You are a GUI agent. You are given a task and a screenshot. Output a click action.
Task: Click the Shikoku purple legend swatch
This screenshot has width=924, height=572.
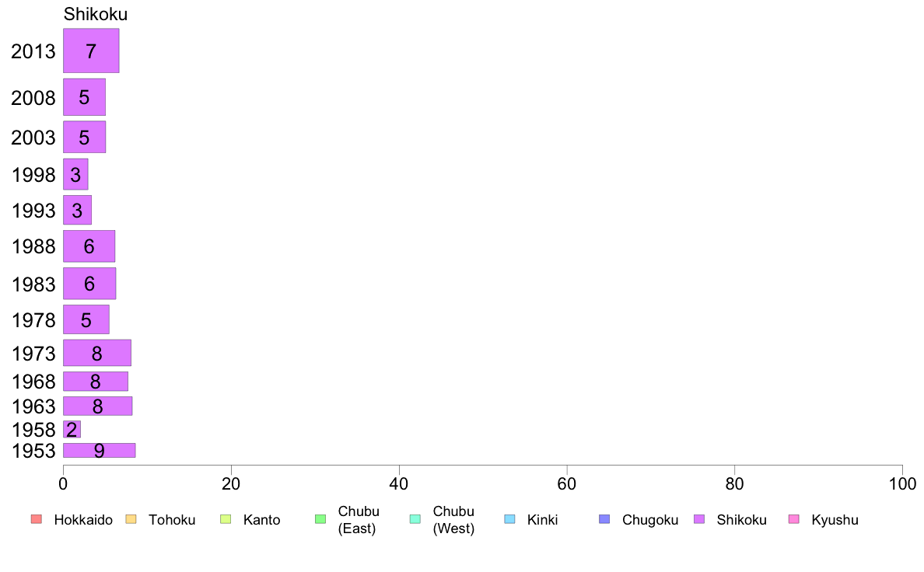coord(699,519)
